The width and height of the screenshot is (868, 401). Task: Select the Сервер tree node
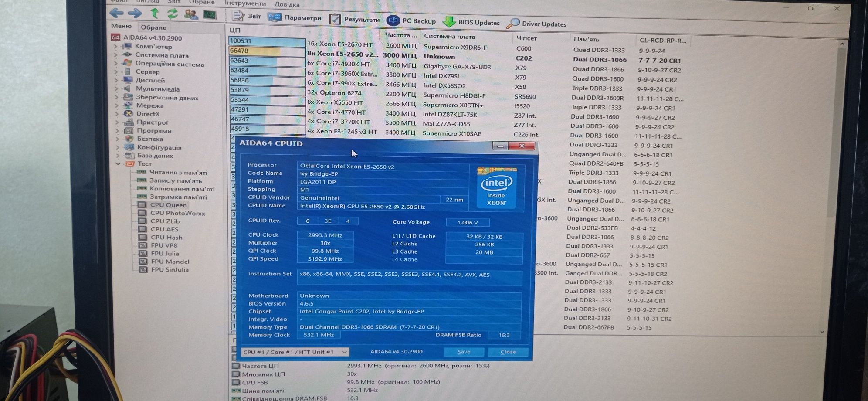147,72
